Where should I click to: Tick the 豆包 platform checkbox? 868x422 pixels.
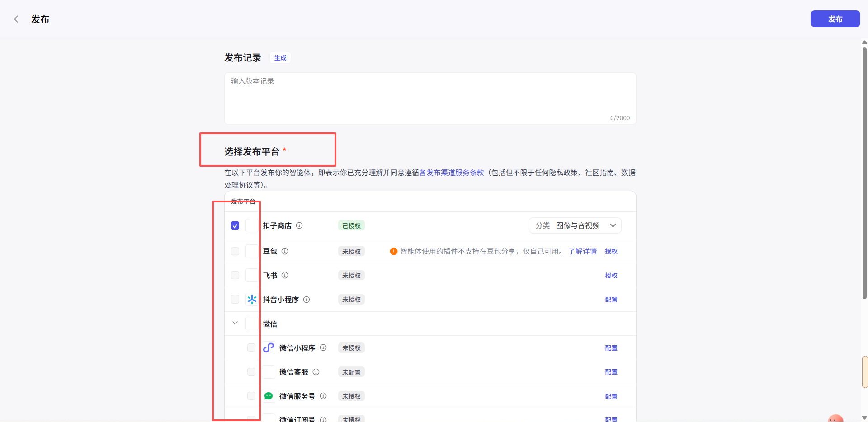[x=235, y=251]
